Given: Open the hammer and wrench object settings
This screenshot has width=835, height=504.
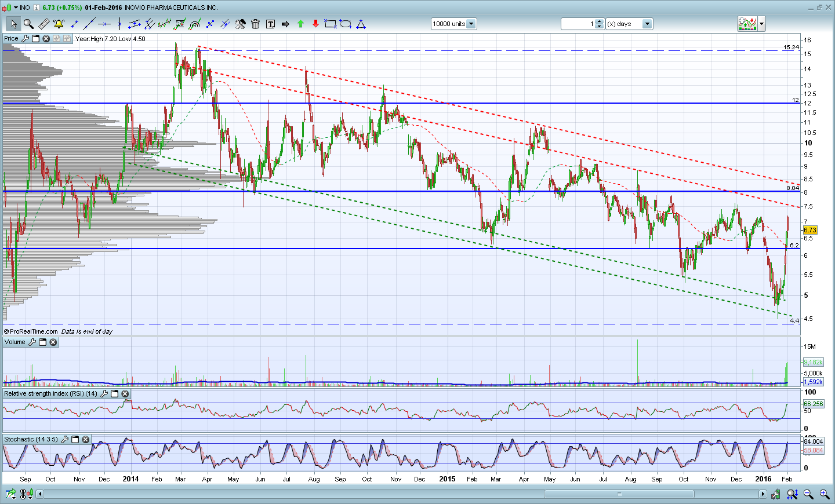Looking at the screenshot, I should [x=240, y=24].
